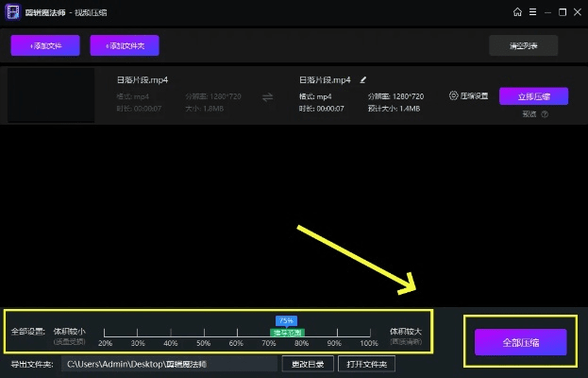588x378 pixels.
Task: Click the 添加文件夹 button
Action: 125,45
